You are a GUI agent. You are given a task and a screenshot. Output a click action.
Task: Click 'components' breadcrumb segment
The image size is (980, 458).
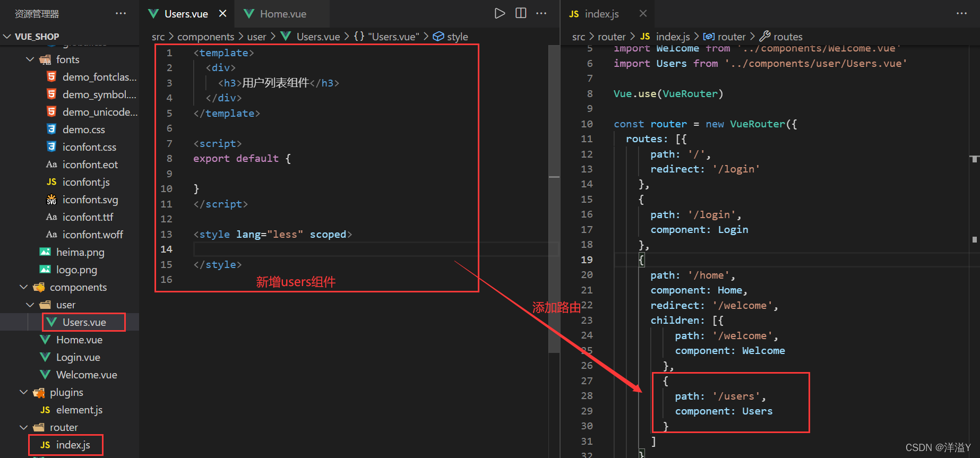coord(205,37)
